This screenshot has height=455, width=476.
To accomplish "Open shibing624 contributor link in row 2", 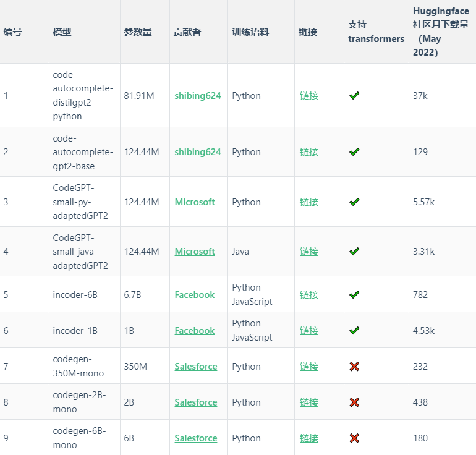I will (x=198, y=151).
